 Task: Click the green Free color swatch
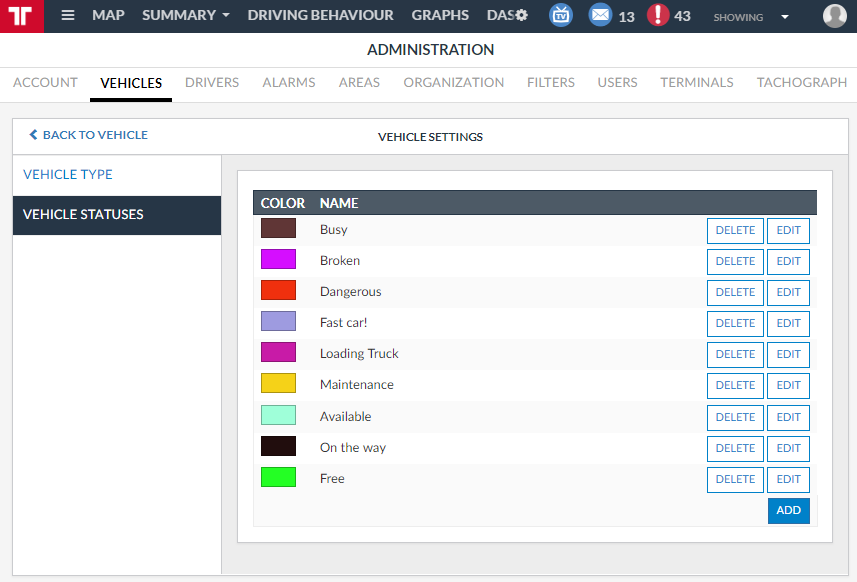(x=278, y=478)
